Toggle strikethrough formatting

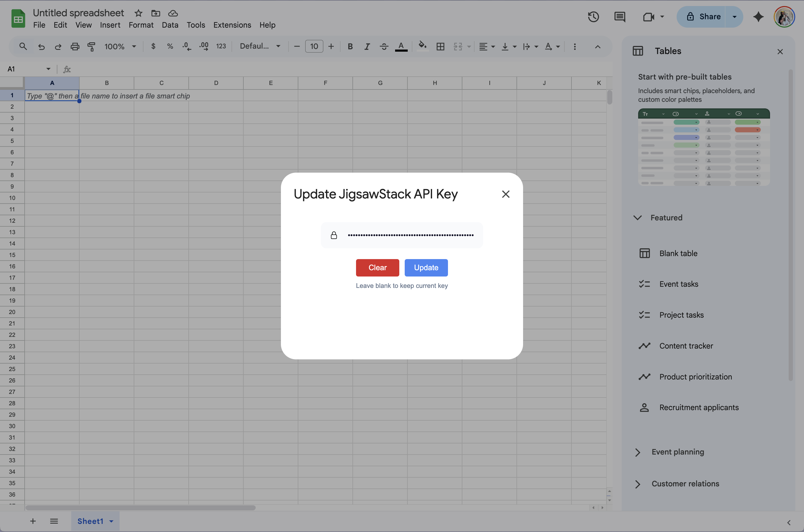(x=384, y=47)
